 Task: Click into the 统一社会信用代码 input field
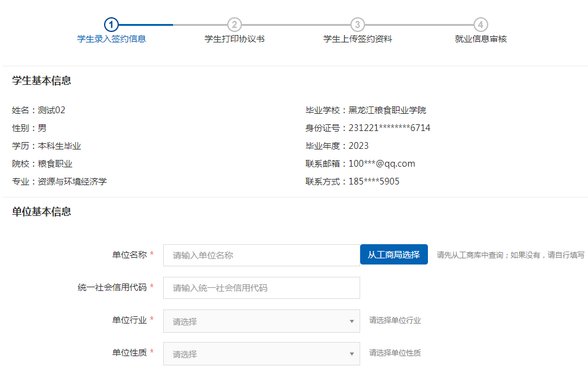[261, 288]
